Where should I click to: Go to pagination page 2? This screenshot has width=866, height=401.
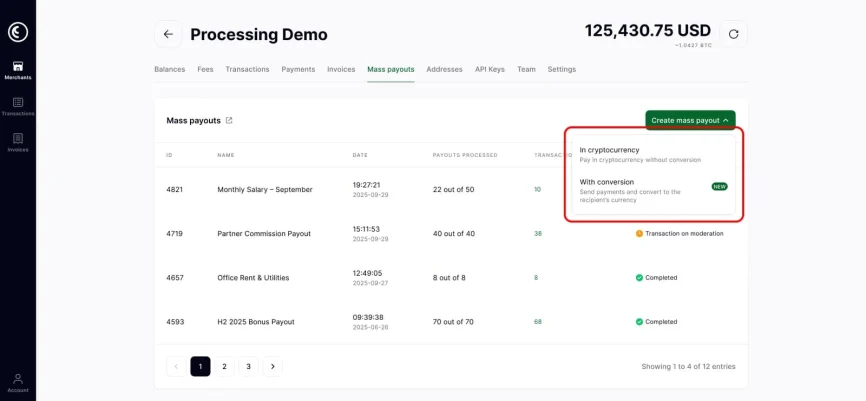point(224,367)
